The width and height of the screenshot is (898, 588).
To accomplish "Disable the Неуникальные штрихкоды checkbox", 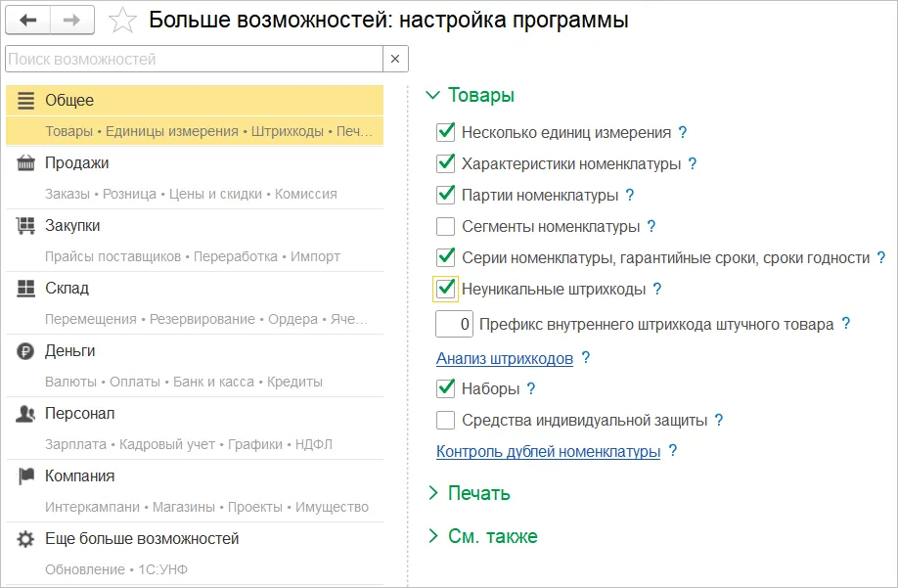I will [x=446, y=289].
